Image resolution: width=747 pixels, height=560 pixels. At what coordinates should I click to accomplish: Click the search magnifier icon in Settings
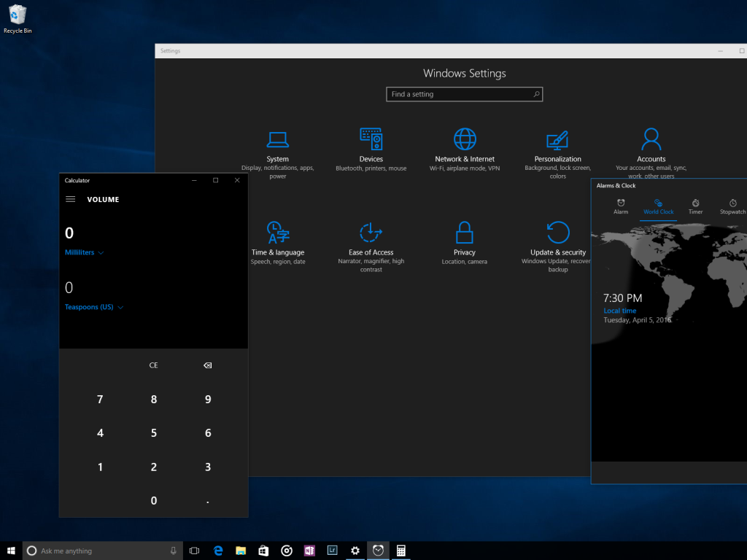[x=536, y=94]
